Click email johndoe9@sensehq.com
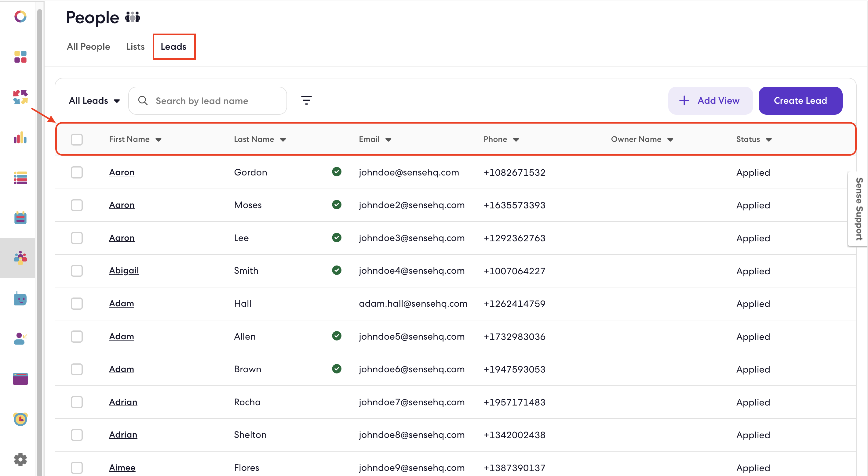Image resolution: width=868 pixels, height=476 pixels. pos(411,467)
